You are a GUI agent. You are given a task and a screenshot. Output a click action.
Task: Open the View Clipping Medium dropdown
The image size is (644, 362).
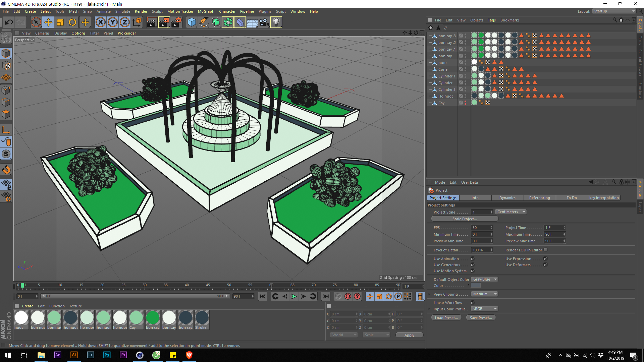[x=484, y=294]
